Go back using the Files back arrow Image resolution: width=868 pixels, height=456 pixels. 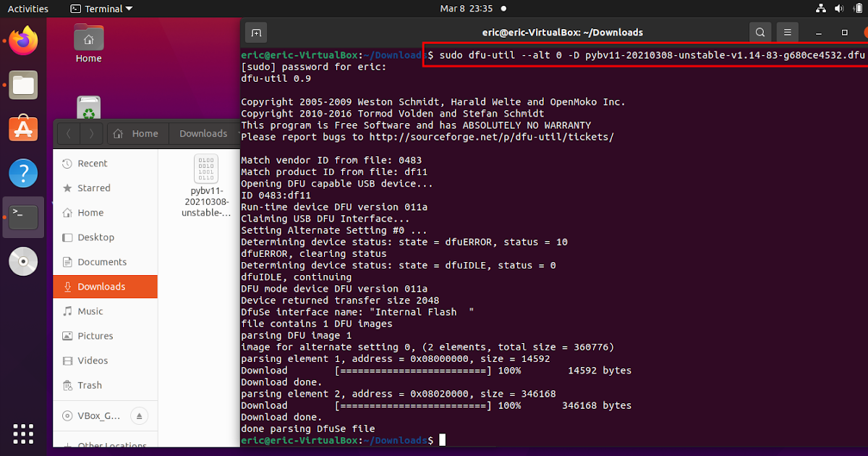click(69, 133)
